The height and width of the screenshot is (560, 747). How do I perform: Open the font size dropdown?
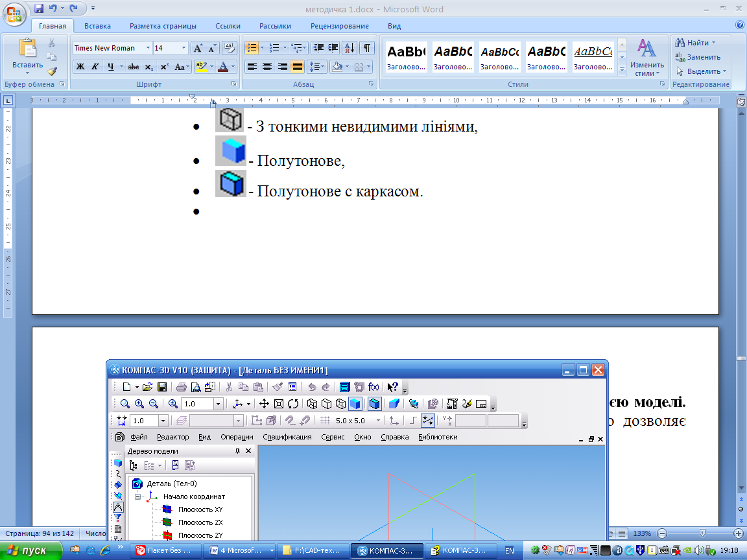point(184,48)
